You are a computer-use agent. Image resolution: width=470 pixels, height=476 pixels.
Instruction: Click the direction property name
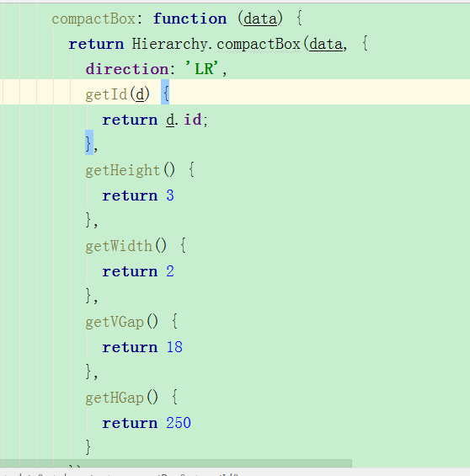(x=126, y=69)
